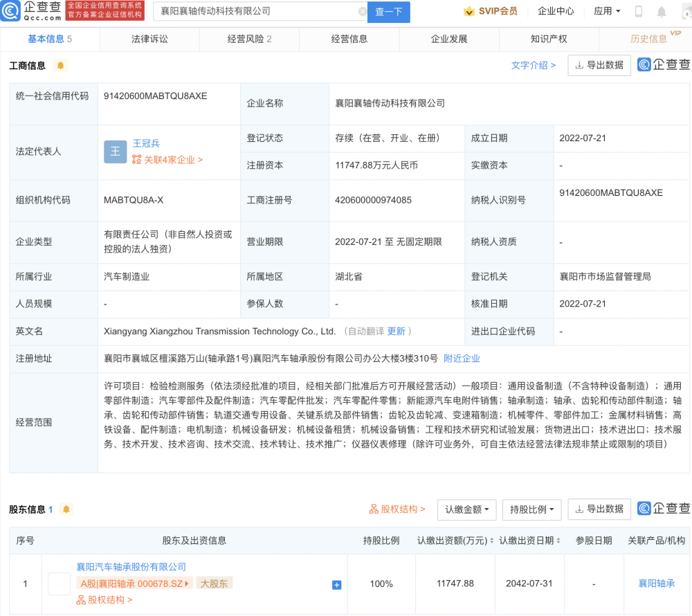Viewport: 692px width, 616px height.
Task: Click the shareholder company logo thumbnail
Action: (x=59, y=583)
